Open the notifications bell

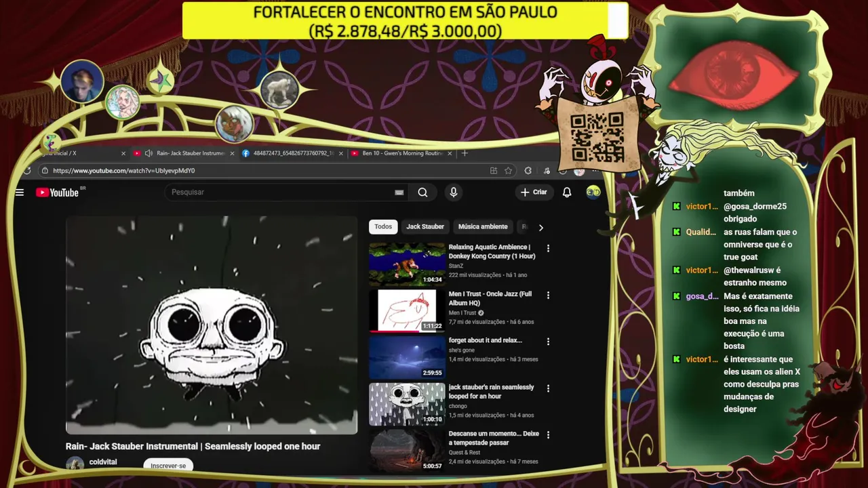point(567,192)
